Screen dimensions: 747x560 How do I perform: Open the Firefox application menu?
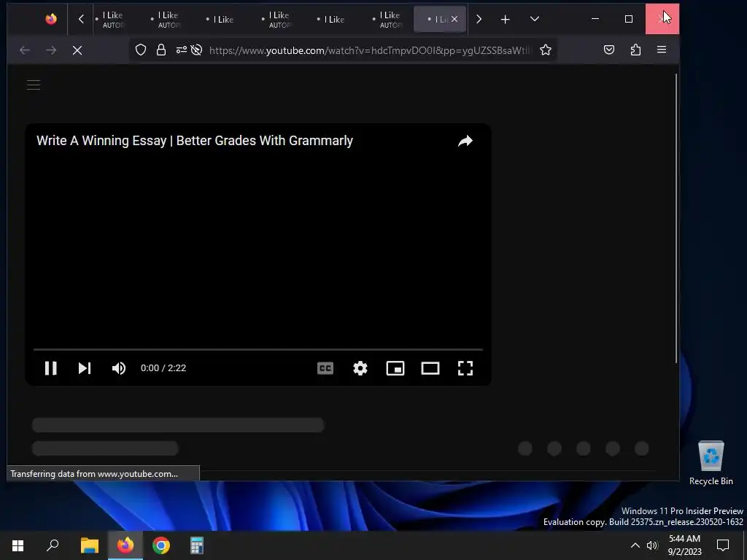[662, 50]
